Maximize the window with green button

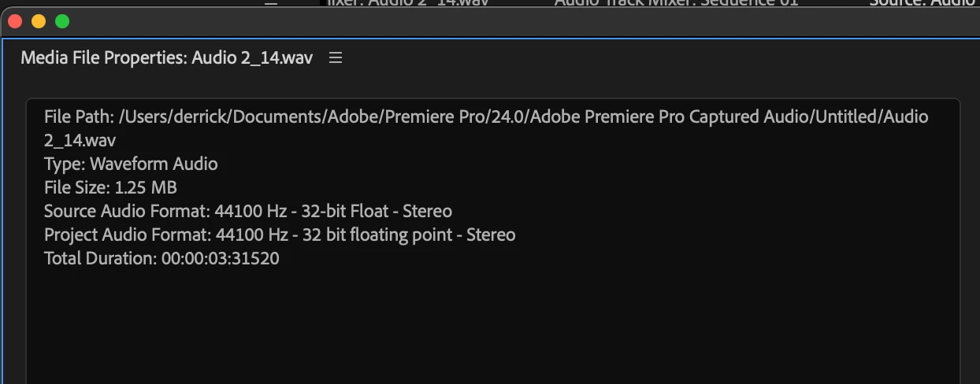click(x=62, y=21)
